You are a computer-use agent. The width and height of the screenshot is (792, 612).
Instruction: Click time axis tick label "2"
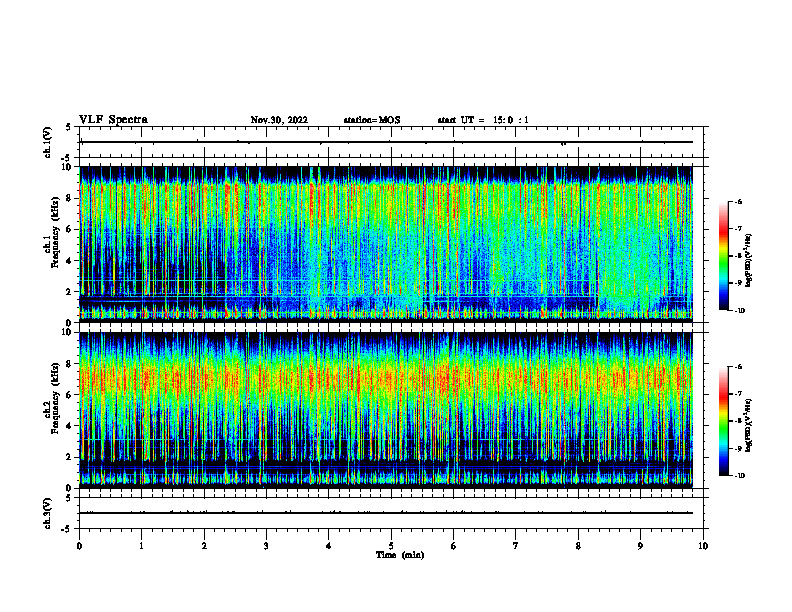pyautogui.click(x=204, y=546)
